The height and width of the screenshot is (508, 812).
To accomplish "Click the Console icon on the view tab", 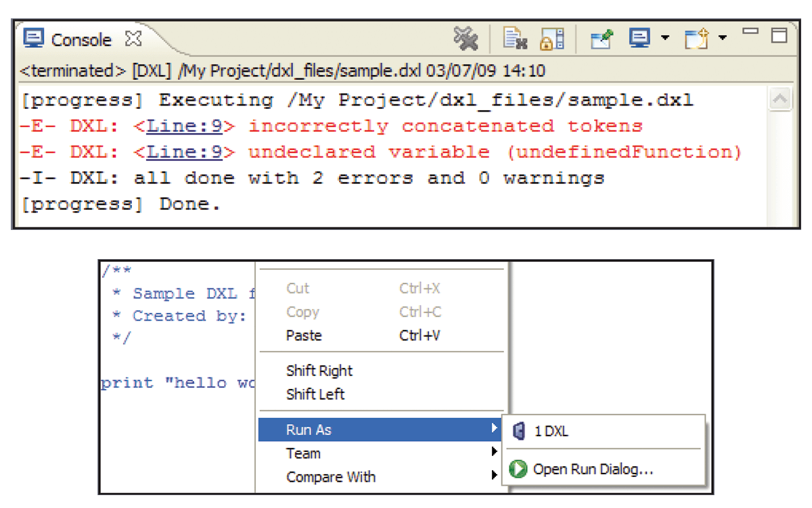I will (x=32, y=39).
